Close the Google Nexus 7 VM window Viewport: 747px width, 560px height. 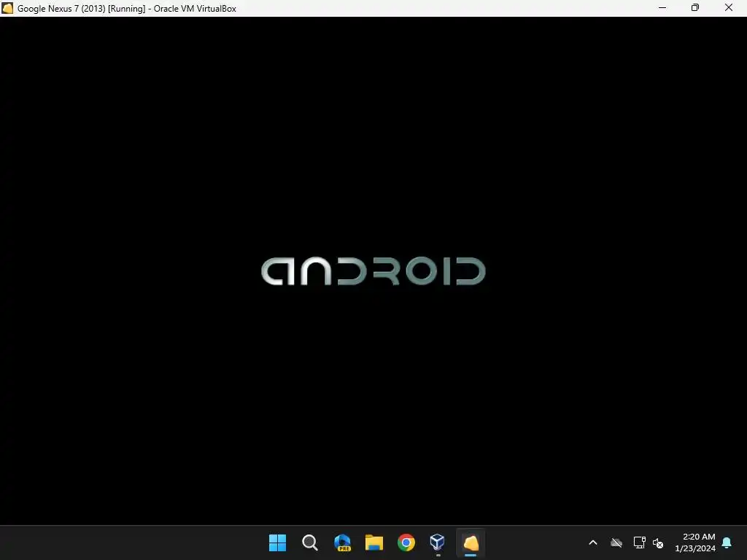[x=729, y=7]
